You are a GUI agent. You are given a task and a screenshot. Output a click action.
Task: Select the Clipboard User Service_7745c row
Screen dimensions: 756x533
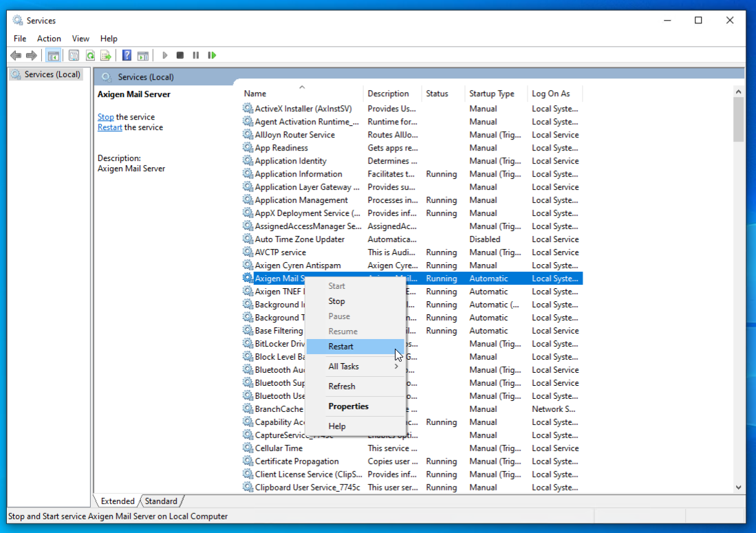[x=412, y=487]
